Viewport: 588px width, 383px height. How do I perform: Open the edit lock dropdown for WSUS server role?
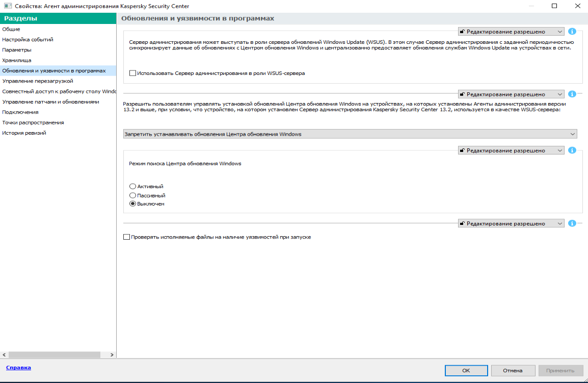click(x=511, y=32)
